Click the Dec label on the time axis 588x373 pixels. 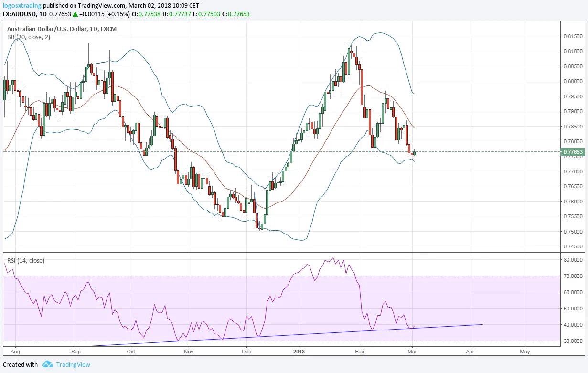(246, 352)
